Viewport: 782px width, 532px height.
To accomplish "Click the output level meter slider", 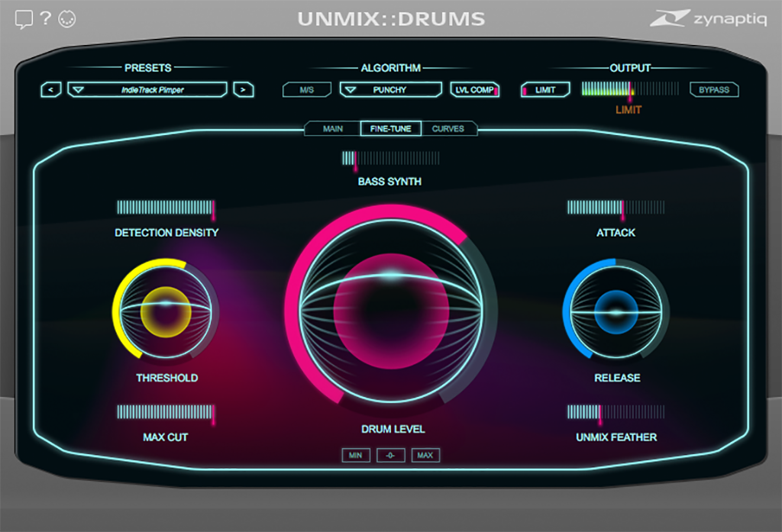I will point(630,89).
